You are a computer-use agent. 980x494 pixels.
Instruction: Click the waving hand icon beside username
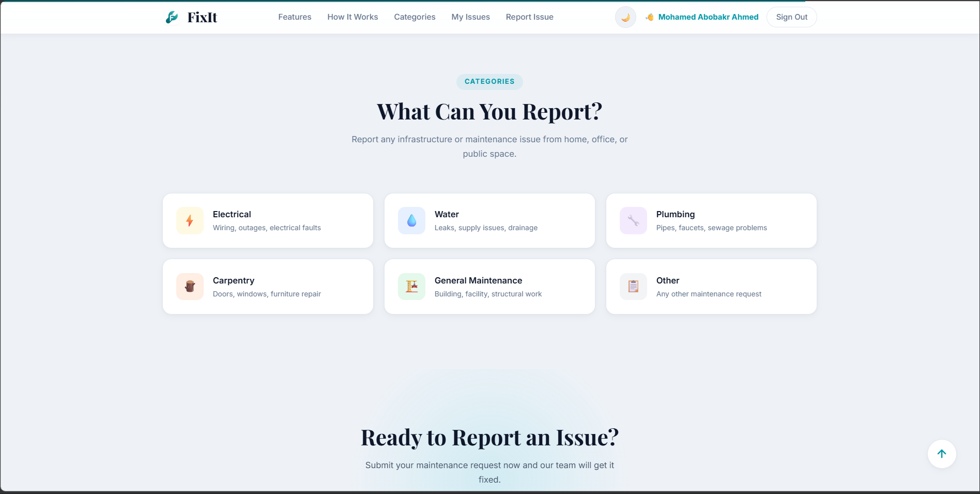(x=650, y=17)
